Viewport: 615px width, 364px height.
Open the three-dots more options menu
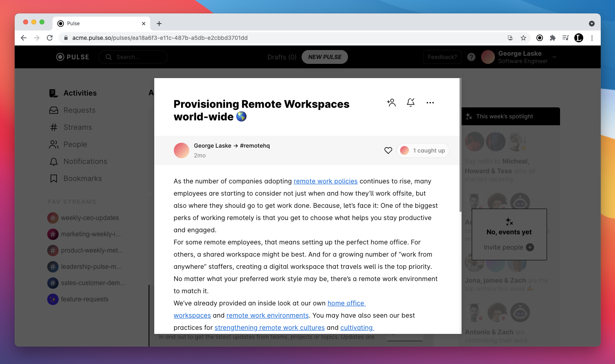[430, 102]
